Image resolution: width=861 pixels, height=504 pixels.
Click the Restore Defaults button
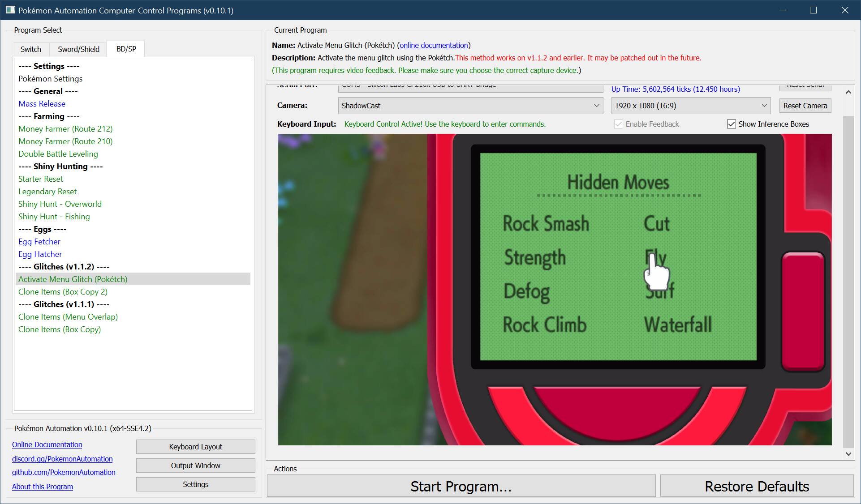pos(756,486)
